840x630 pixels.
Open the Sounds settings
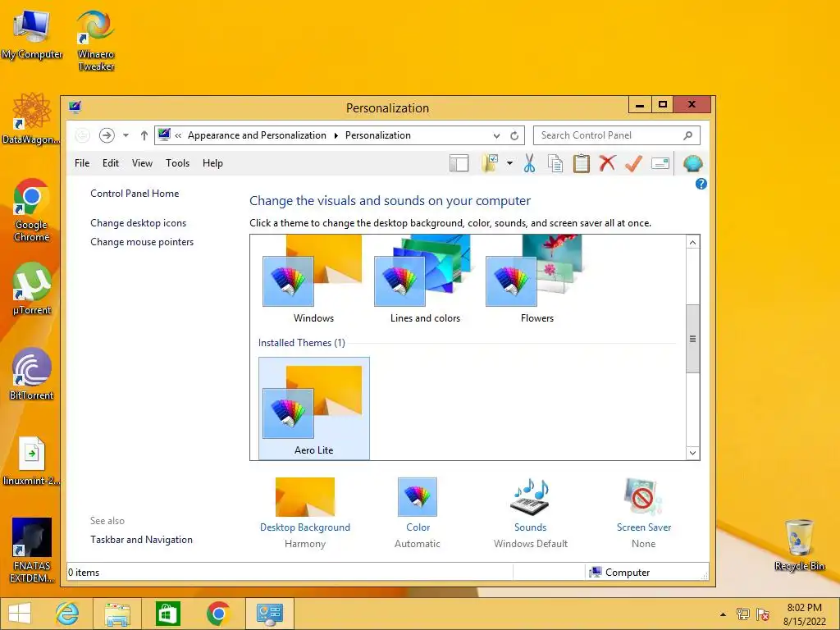pos(531,513)
